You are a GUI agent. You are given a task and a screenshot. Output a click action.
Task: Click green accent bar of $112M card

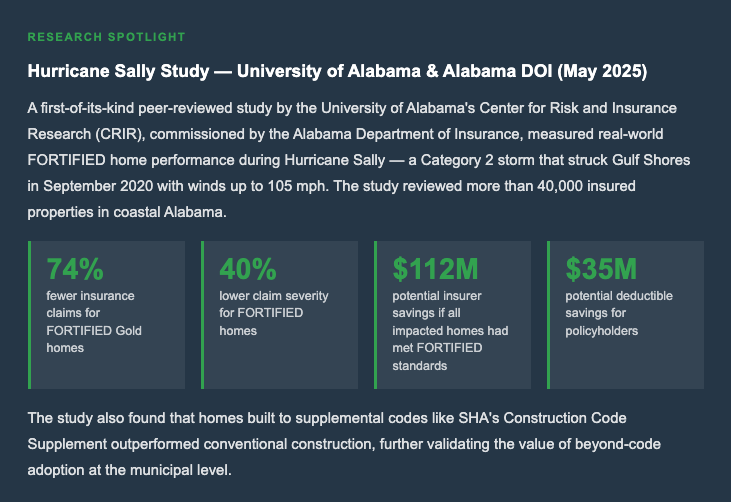coord(376,314)
